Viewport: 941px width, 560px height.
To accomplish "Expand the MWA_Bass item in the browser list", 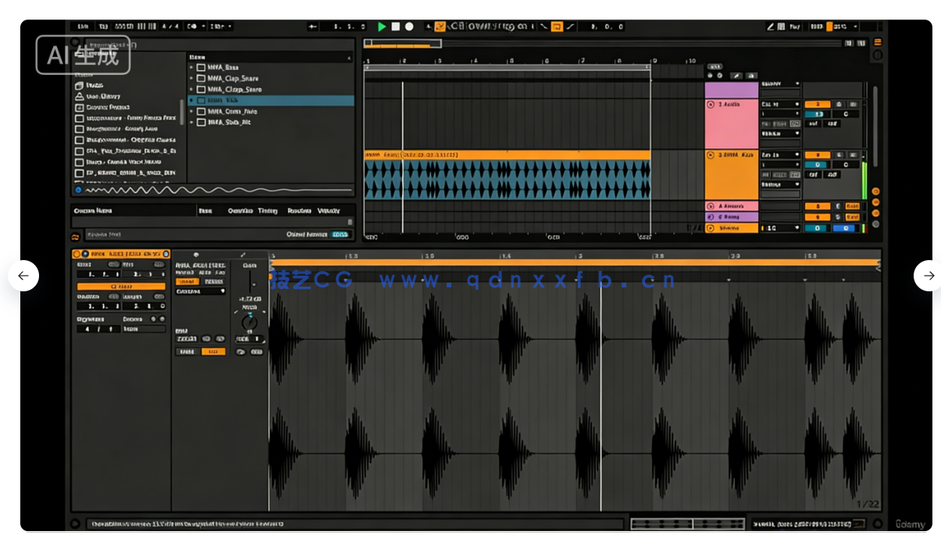I will pyautogui.click(x=192, y=67).
